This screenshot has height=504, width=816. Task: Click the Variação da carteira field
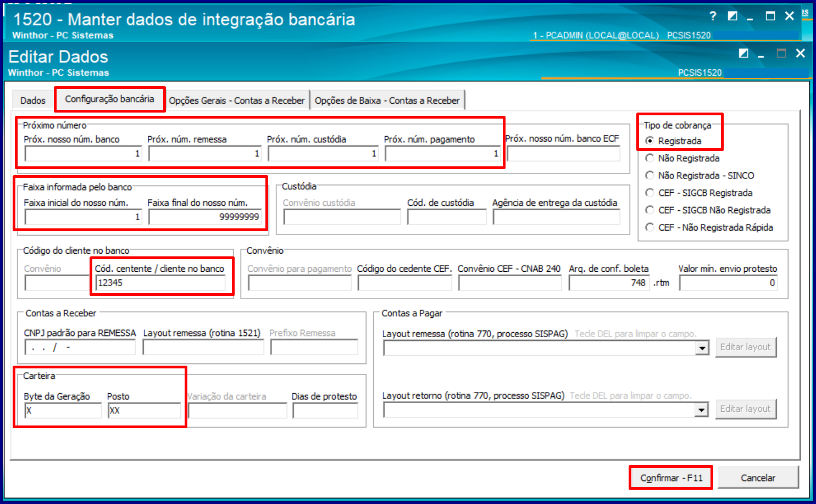point(237,411)
